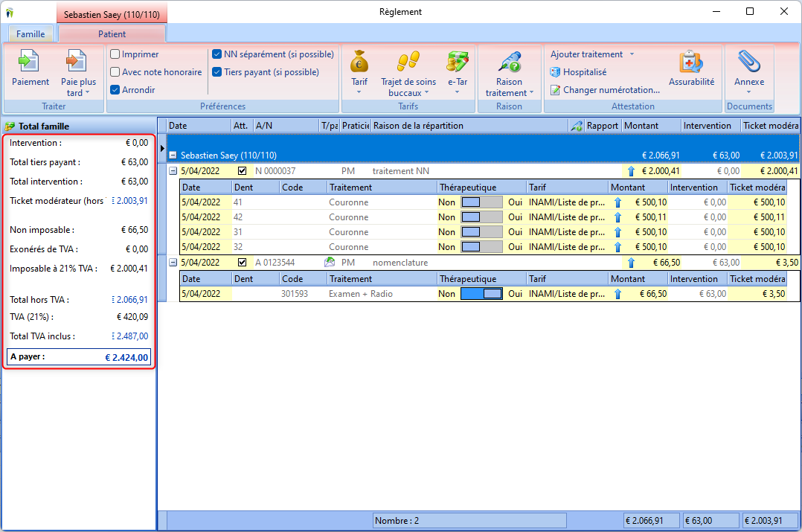This screenshot has height=532, width=802.
Task: Click the application logo in title bar
Action: pyautogui.click(x=9, y=12)
